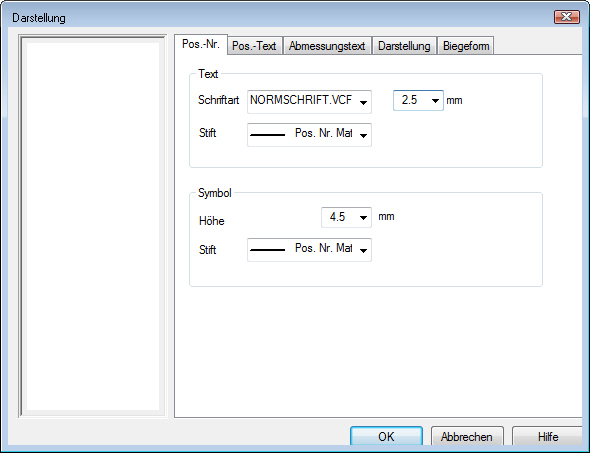
Task: Open Hilfe for this dialog
Action: coord(548,436)
